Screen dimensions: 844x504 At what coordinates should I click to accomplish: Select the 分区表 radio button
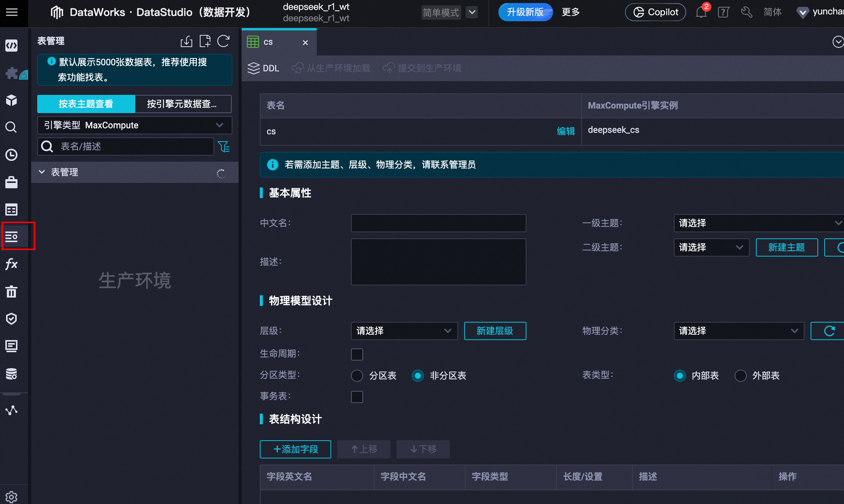click(357, 376)
